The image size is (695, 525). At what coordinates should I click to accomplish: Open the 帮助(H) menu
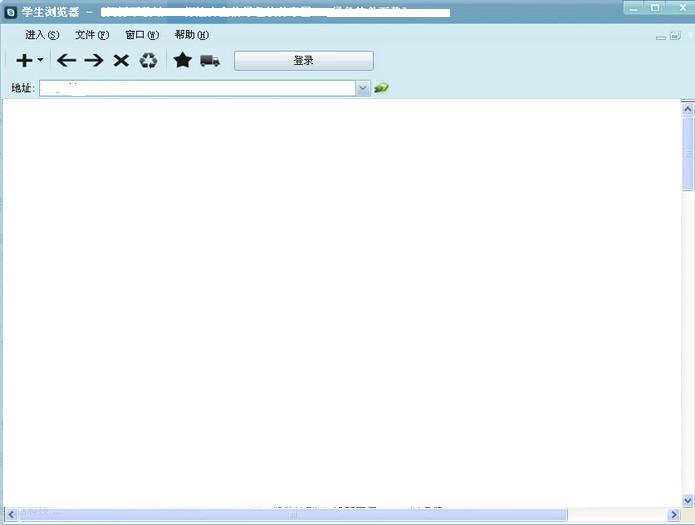(191, 35)
